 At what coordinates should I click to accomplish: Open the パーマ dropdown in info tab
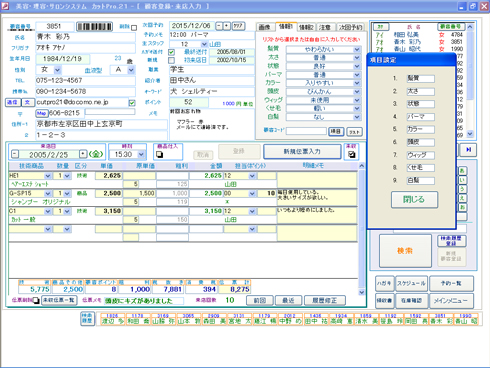(x=357, y=75)
